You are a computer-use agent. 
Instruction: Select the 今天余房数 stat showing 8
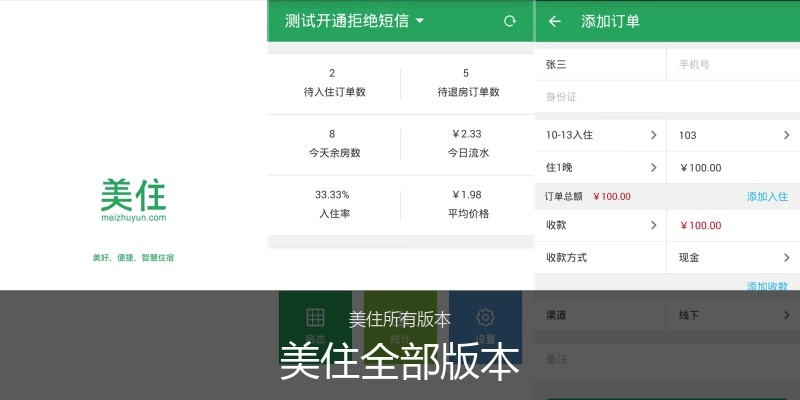tap(334, 144)
